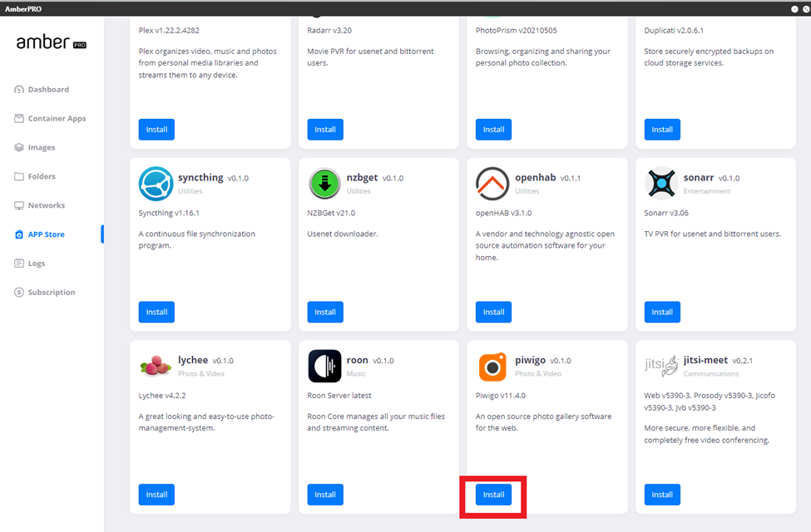811x532 pixels.
Task: Open the Logs page
Action: (x=37, y=264)
